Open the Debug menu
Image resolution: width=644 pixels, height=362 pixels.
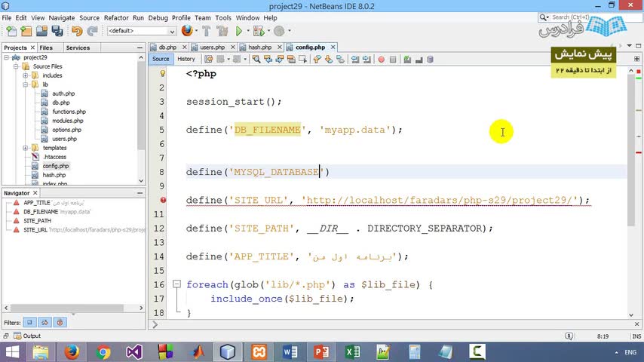click(x=158, y=17)
